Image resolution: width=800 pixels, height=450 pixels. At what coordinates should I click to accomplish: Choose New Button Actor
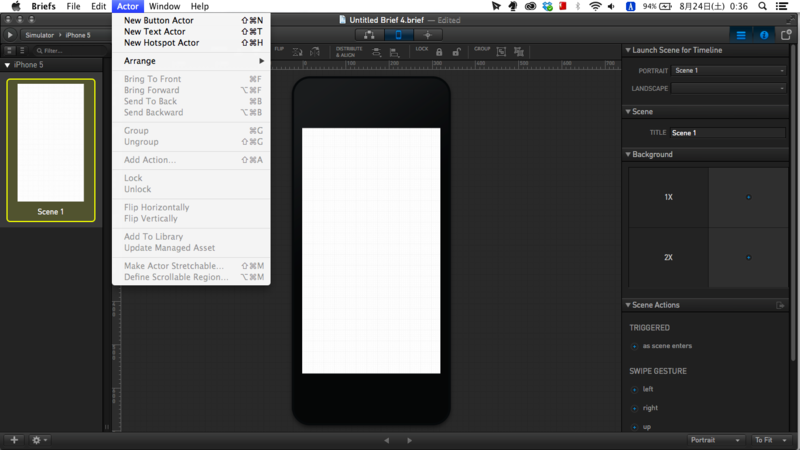click(191, 20)
